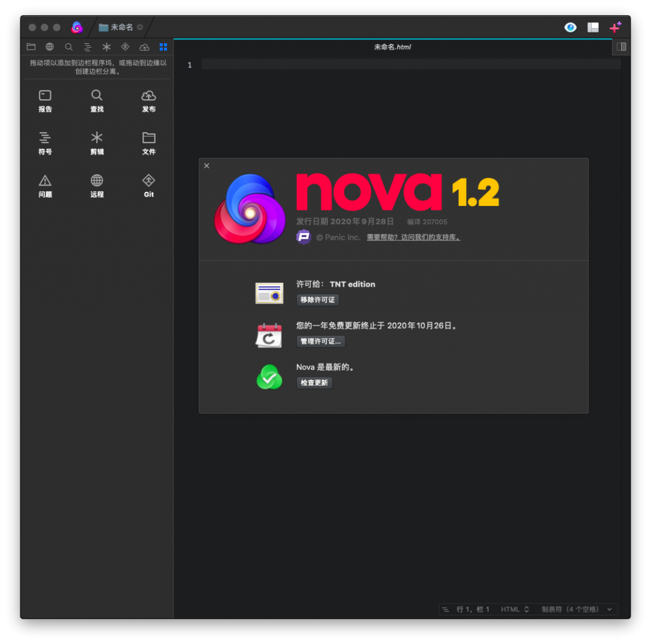Open the Remote (远程) sidebar item

tap(97, 186)
